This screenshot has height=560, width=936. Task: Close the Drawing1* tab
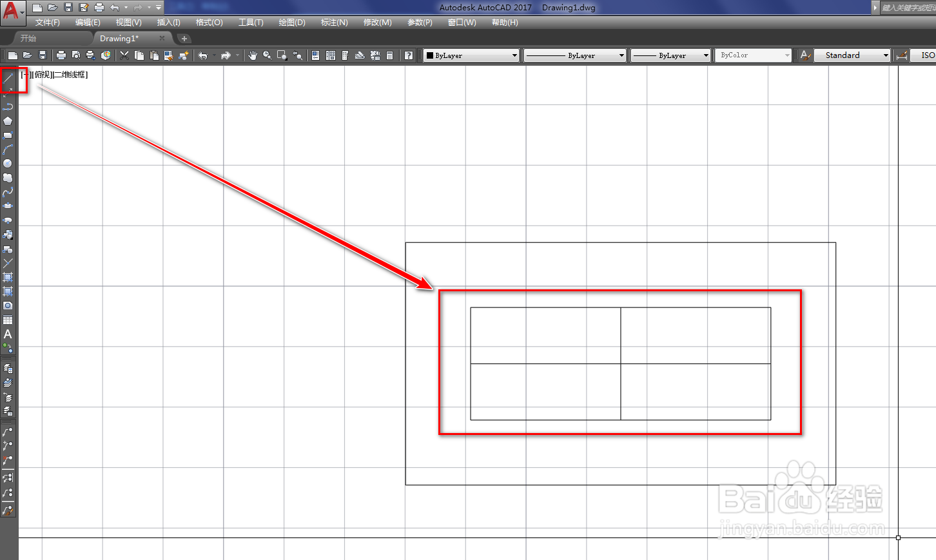(162, 39)
